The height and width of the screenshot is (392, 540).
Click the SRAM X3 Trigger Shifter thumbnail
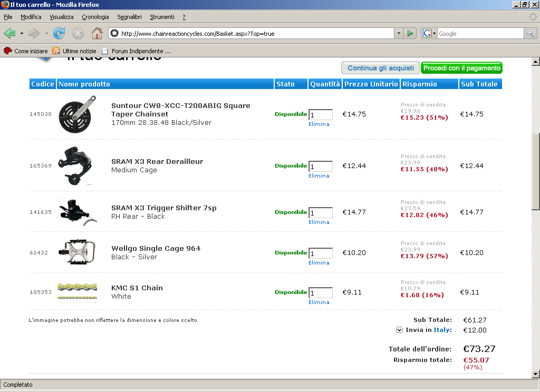(x=78, y=212)
